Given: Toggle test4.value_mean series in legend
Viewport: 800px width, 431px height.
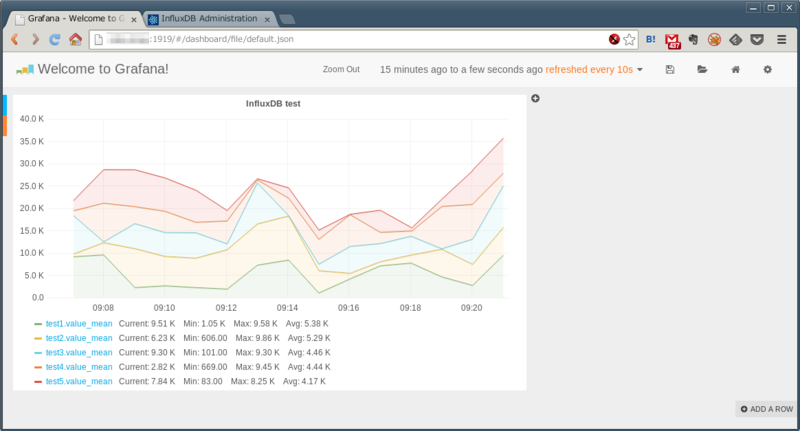Looking at the screenshot, I should coord(79,367).
